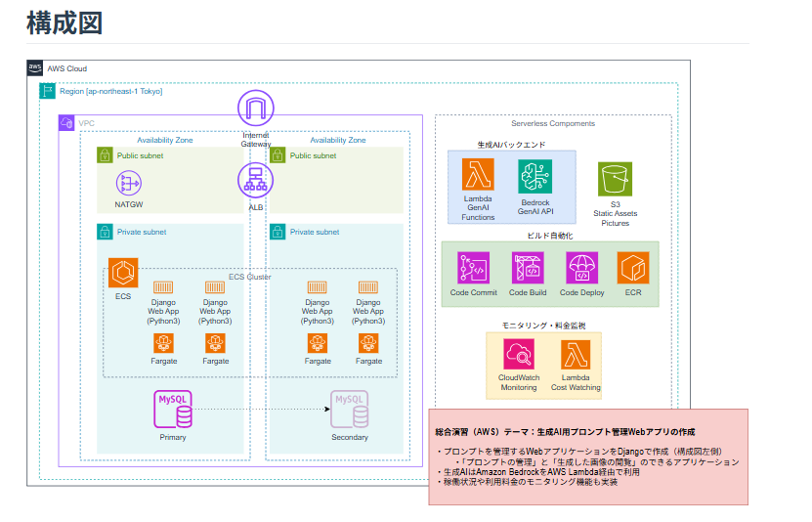
Task: Click the Lambda GenAI Functions icon
Action: pos(478,175)
